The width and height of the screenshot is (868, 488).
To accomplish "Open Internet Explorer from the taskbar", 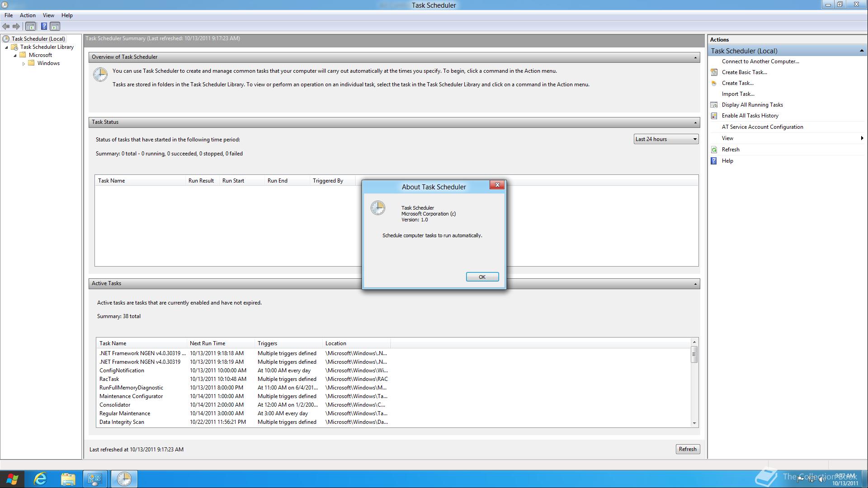I will coord(41,479).
